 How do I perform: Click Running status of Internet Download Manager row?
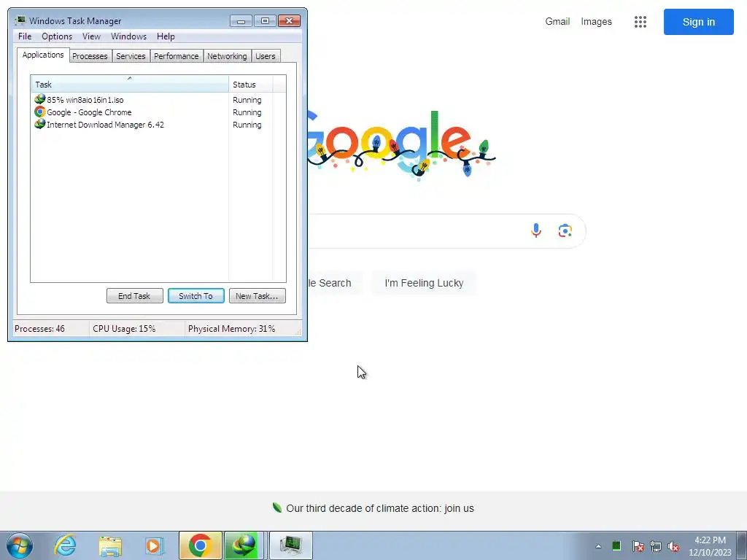tap(247, 125)
